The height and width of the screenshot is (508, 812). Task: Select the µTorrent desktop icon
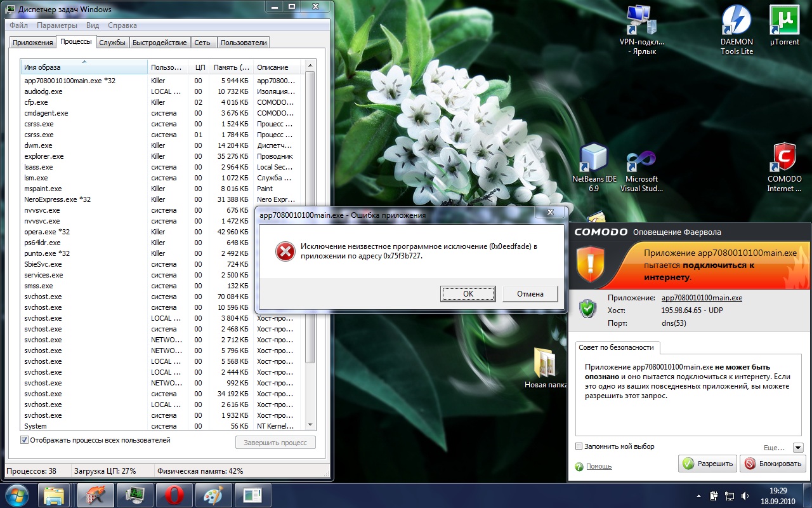click(x=785, y=27)
